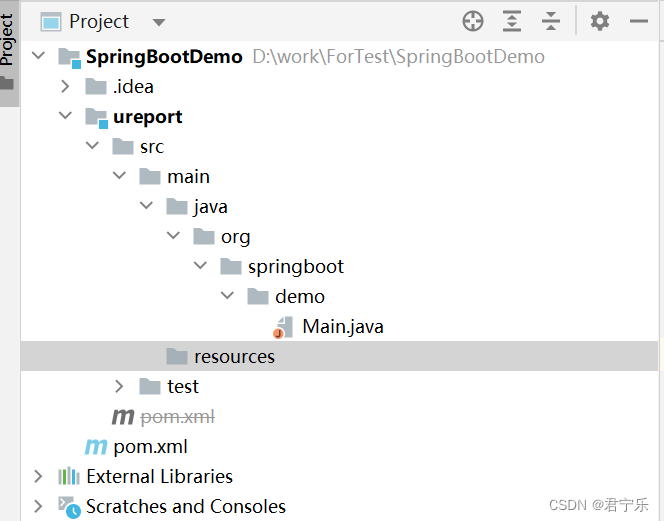Collapse the SpringBootDemo root node
Viewport: 664px width, 521px height.
point(39,55)
